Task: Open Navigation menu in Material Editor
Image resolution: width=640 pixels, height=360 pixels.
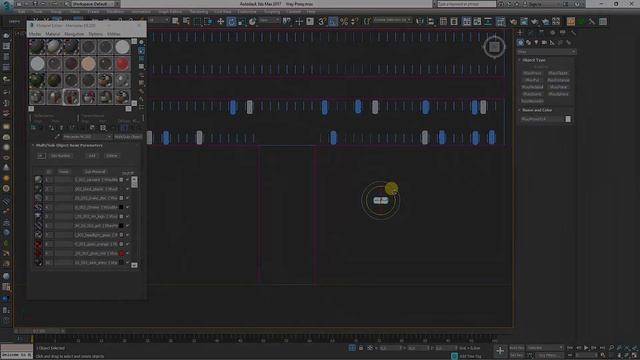Action: [x=74, y=34]
